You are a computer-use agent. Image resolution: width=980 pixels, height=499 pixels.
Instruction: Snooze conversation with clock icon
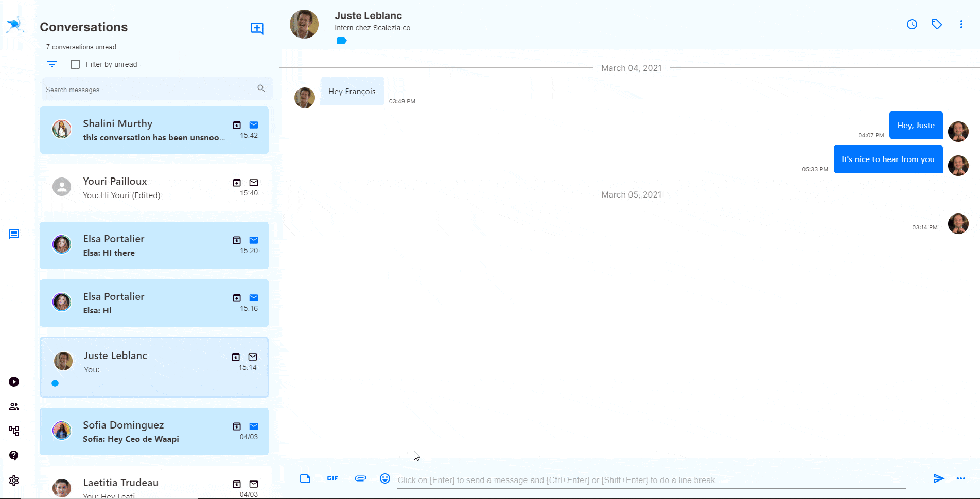912,24
